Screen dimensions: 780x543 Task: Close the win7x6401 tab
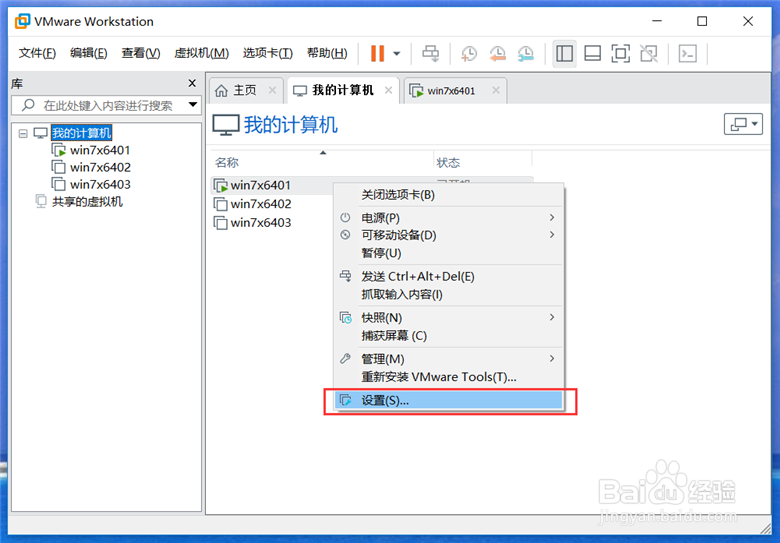[x=496, y=90]
